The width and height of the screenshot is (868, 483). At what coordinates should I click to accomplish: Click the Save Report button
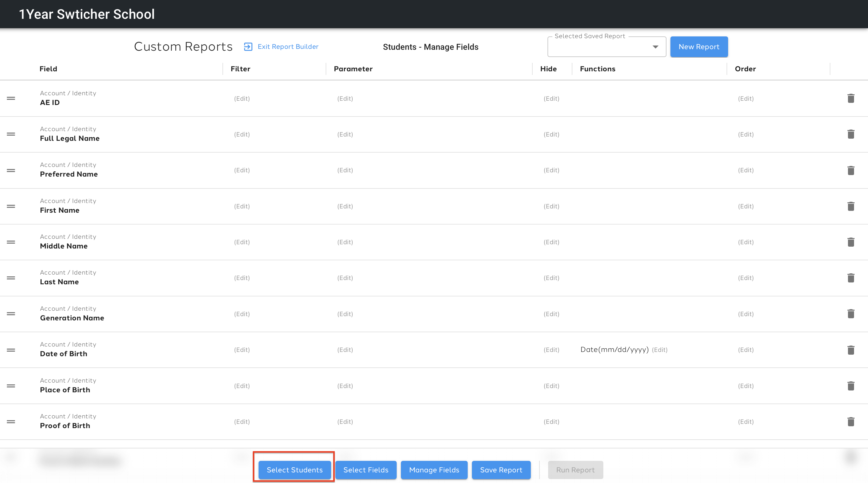[501, 470]
